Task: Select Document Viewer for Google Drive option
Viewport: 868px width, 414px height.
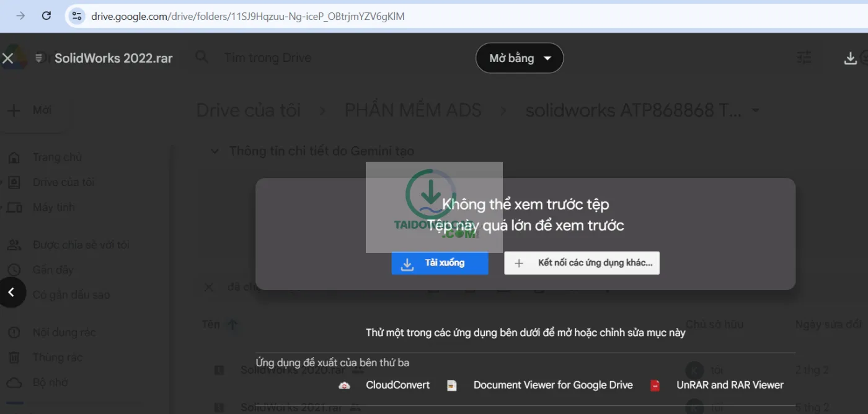Action: pos(552,385)
